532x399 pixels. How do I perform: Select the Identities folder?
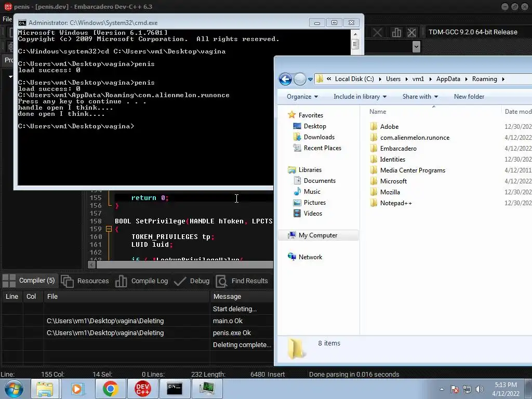392,159
